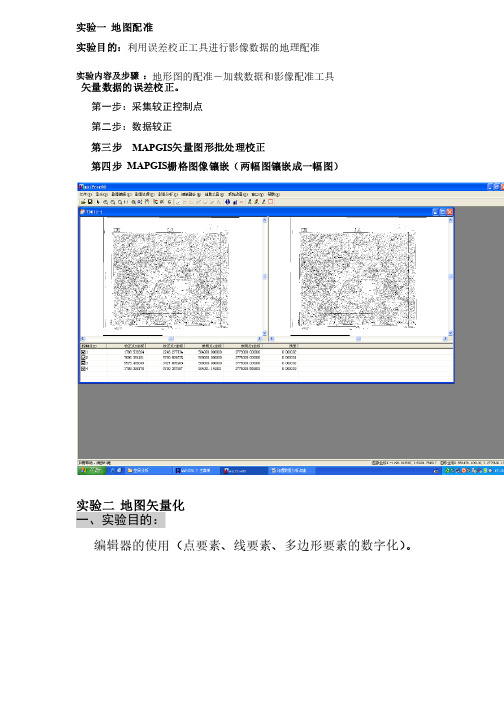The image size is (504, 713).
Task: Click right pane horizontal scrollbar thumb
Action: pyautogui.click(x=358, y=339)
